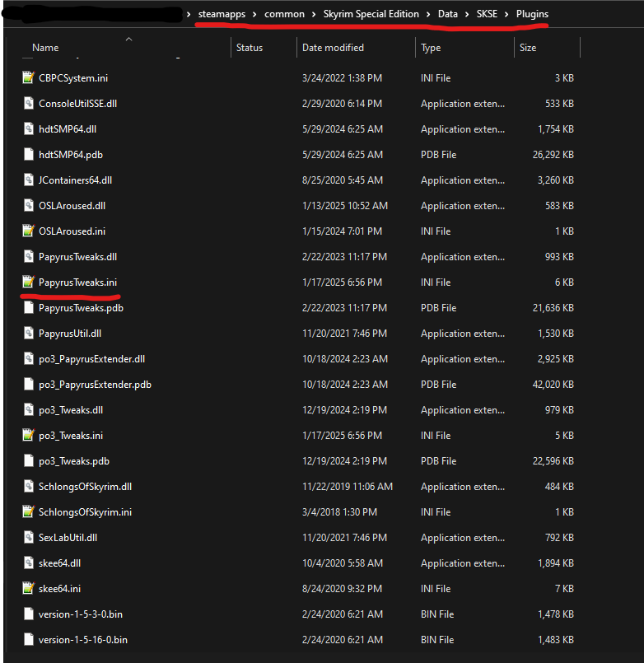This screenshot has width=644, height=663.
Task: Click the po3_Tweaks.ini file icon
Action: coord(28,435)
